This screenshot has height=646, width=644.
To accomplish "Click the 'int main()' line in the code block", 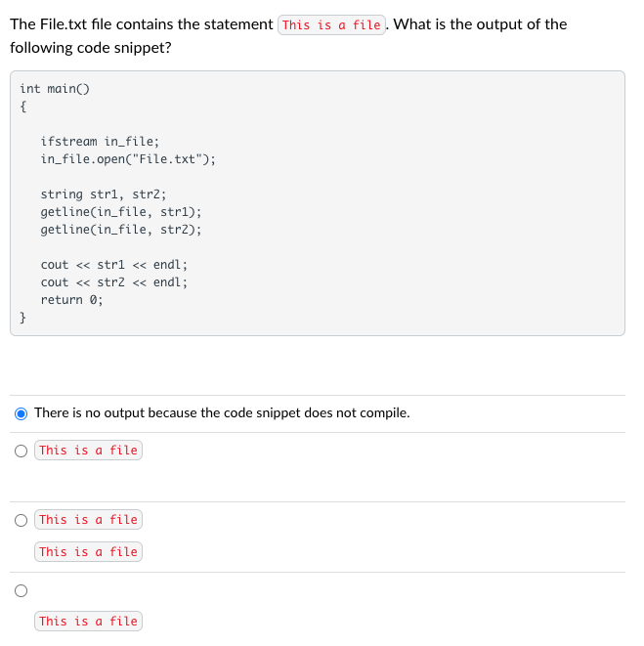I will point(55,89).
